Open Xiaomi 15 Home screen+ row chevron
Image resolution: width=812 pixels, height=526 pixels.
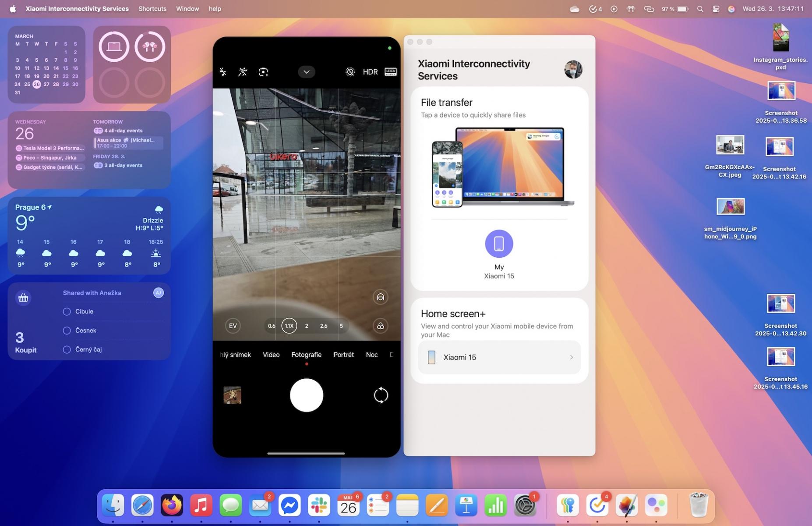click(x=571, y=357)
